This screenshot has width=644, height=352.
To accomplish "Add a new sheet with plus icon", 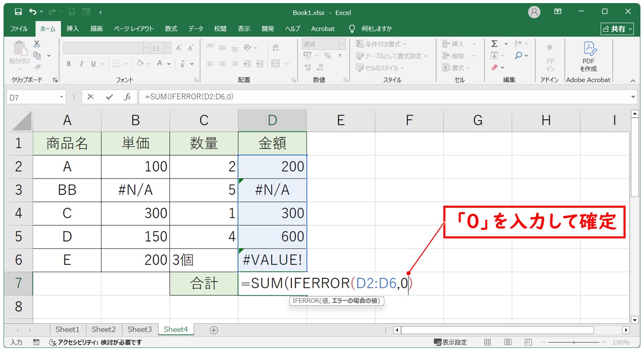I will click(x=214, y=330).
